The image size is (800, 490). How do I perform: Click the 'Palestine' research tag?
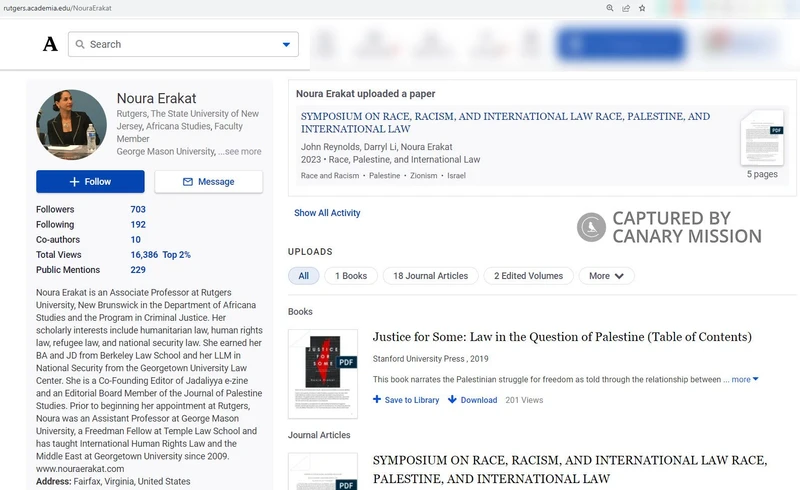(x=384, y=176)
